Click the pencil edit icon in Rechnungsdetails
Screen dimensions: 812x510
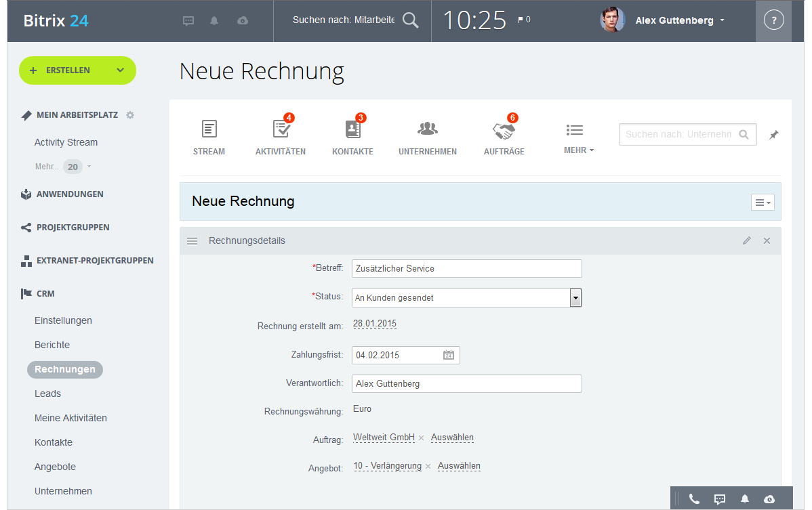[747, 240]
